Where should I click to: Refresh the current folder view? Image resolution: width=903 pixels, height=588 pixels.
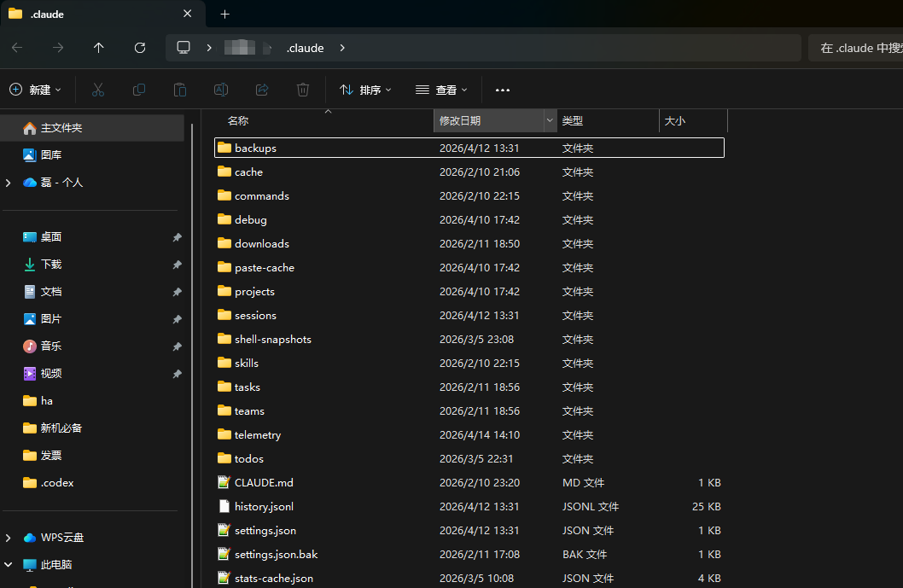[140, 48]
